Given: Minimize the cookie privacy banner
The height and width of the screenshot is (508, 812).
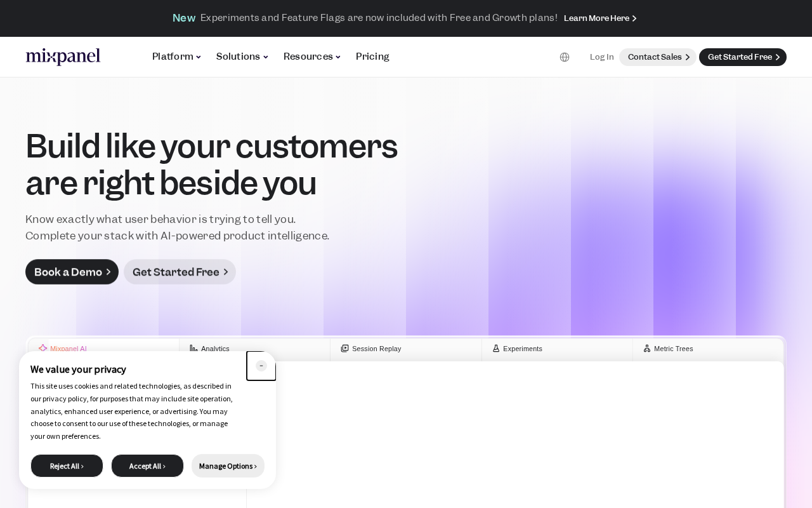Looking at the screenshot, I should 261,366.
